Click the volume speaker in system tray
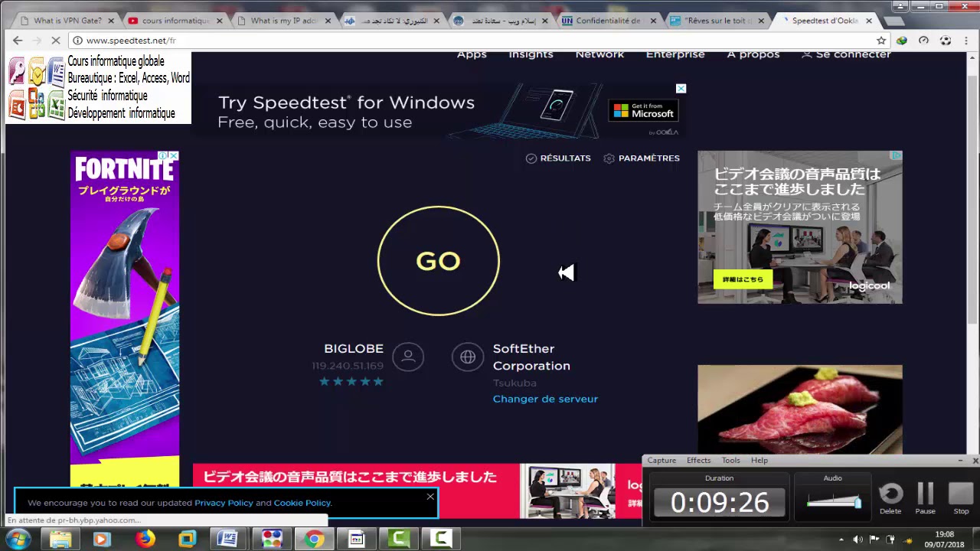Viewport: 980px width, 551px height. [x=857, y=540]
